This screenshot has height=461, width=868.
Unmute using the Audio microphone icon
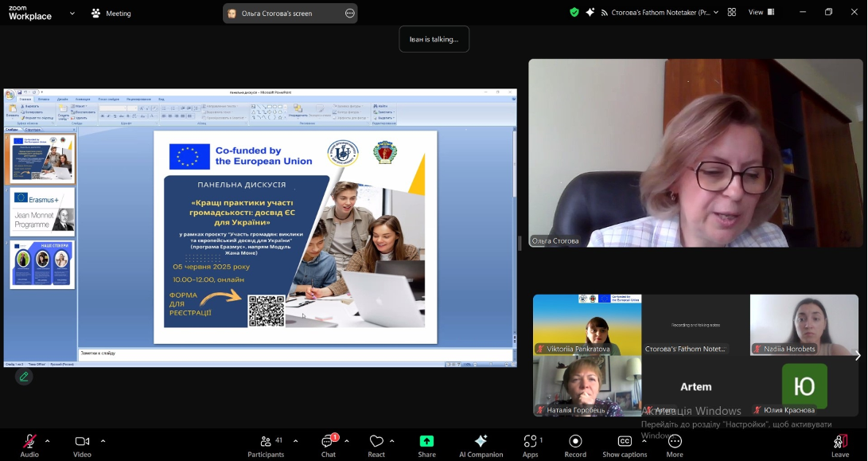29,441
